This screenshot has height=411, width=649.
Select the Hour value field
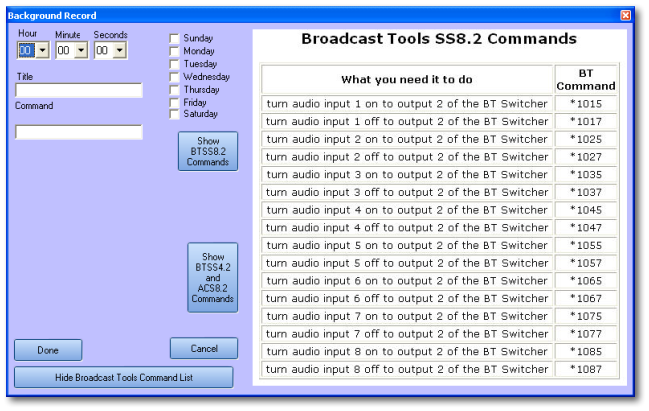point(27,50)
